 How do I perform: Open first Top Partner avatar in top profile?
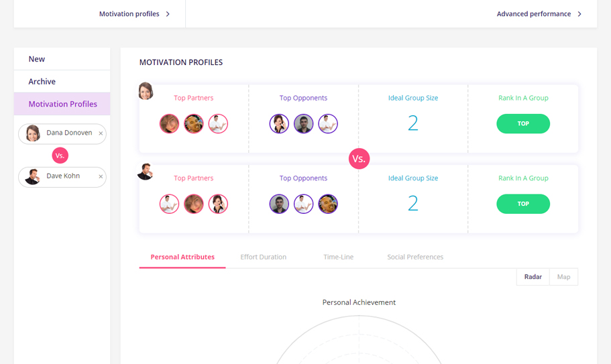click(169, 124)
